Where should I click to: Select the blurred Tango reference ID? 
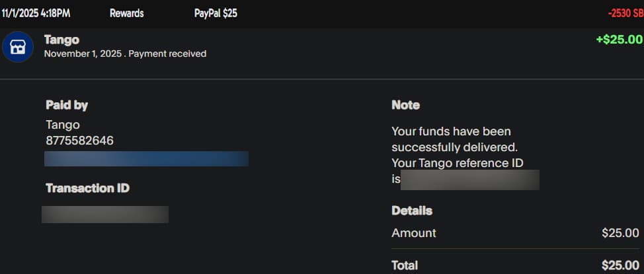pos(470,179)
